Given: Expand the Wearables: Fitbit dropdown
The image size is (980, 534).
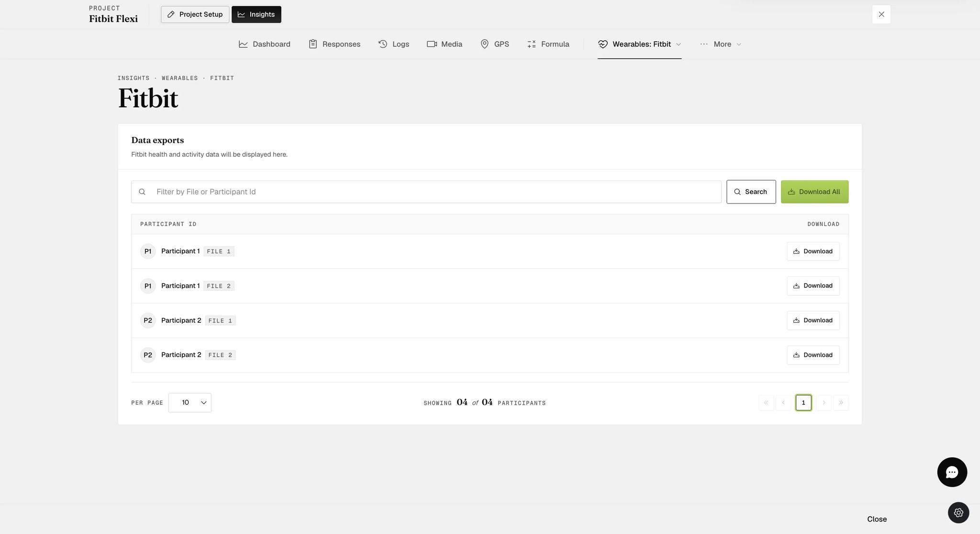Looking at the screenshot, I should pos(639,44).
